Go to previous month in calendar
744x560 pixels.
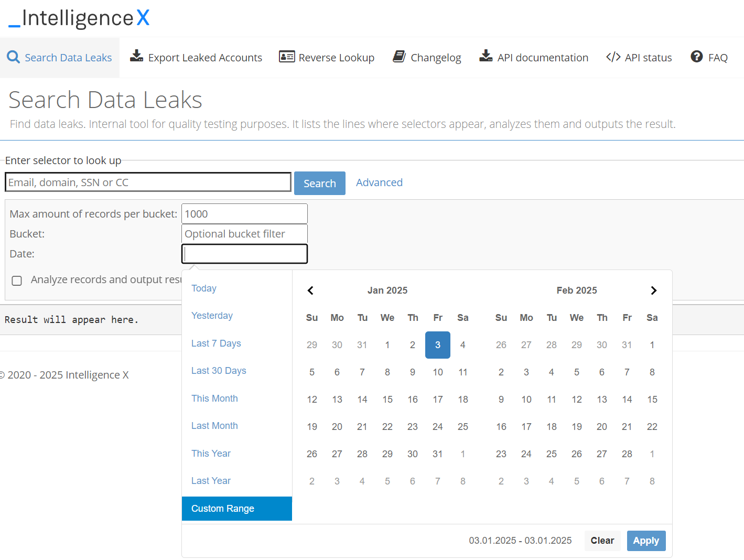point(310,290)
